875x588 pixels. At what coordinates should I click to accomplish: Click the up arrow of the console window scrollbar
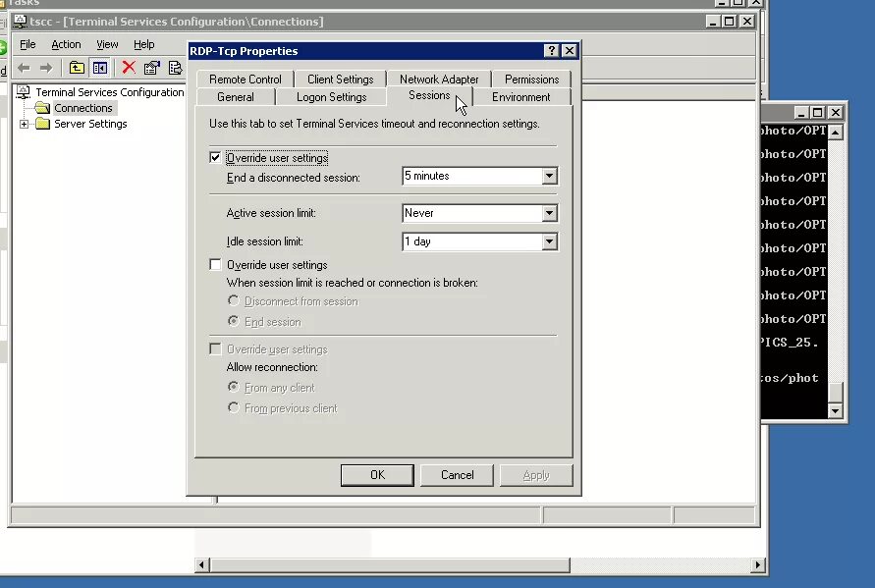pos(835,132)
